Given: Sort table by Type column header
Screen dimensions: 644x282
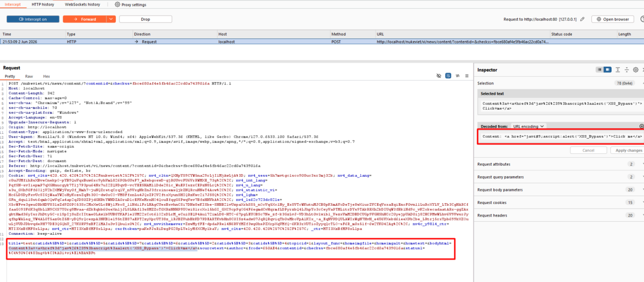Looking at the screenshot, I should click(x=99, y=34).
